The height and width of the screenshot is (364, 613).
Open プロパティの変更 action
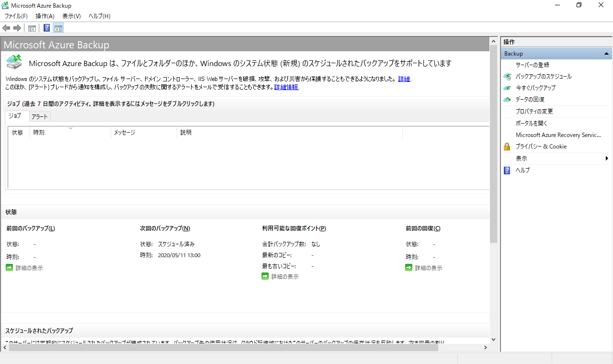tap(534, 111)
